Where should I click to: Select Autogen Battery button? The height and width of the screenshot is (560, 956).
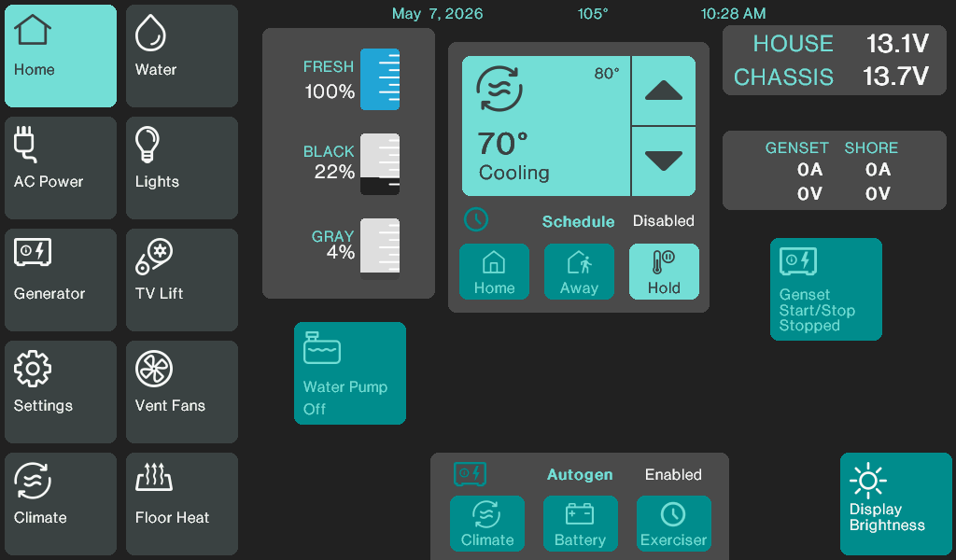(581, 524)
